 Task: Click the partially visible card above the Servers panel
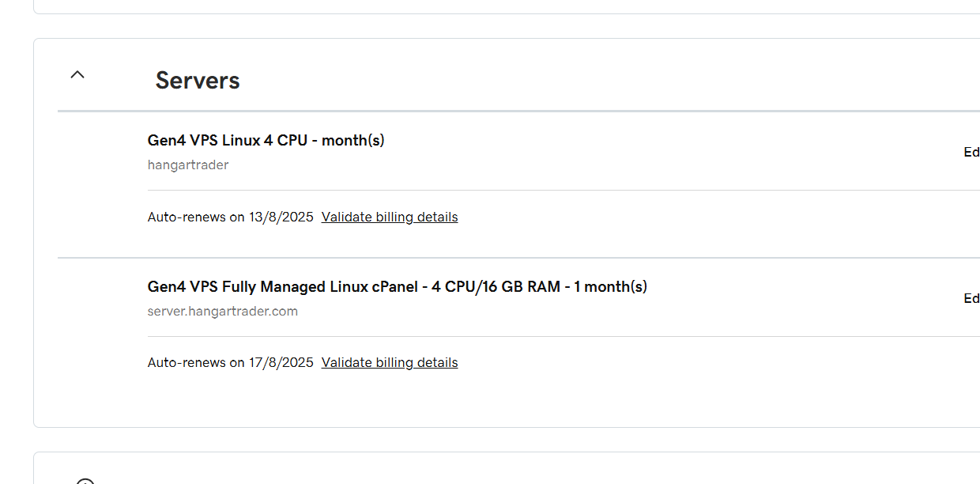click(507, 6)
